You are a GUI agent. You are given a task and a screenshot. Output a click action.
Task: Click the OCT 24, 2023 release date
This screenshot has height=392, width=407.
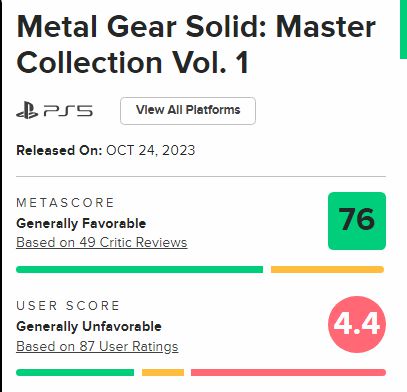151,150
